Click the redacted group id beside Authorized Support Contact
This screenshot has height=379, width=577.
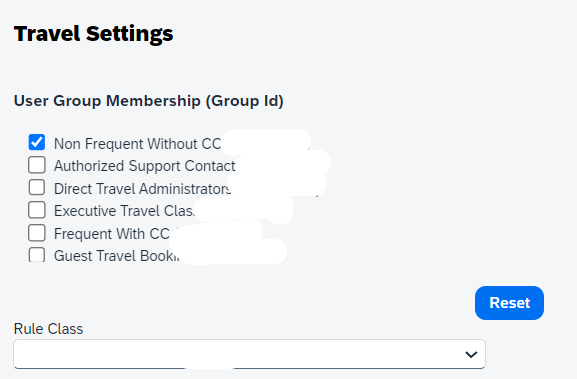click(283, 164)
